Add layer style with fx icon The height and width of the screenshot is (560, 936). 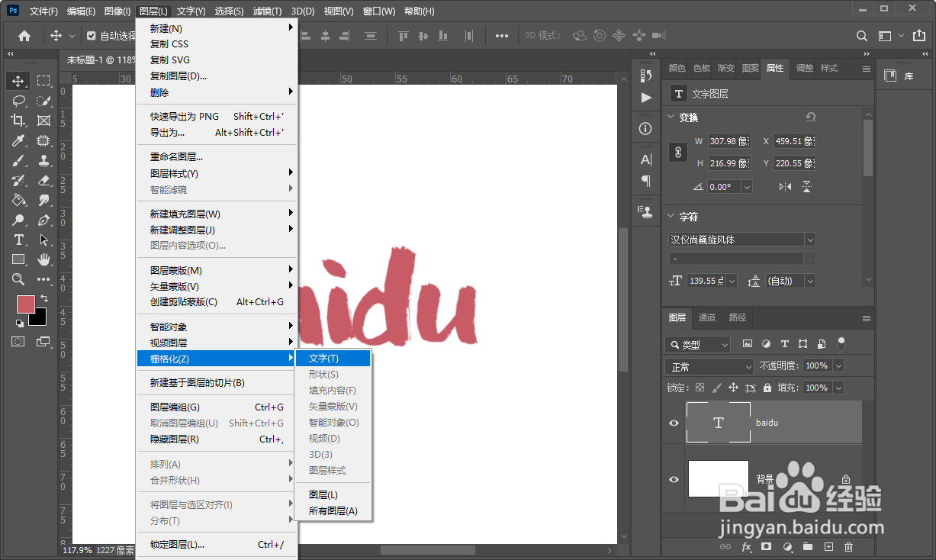click(747, 547)
